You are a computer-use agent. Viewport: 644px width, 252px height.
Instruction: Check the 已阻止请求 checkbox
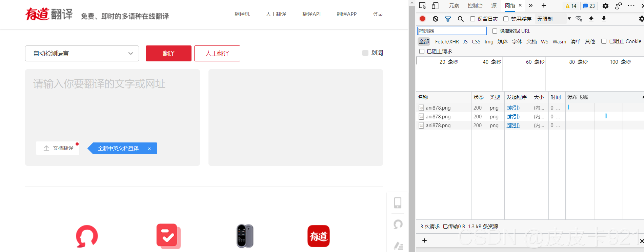(x=422, y=52)
